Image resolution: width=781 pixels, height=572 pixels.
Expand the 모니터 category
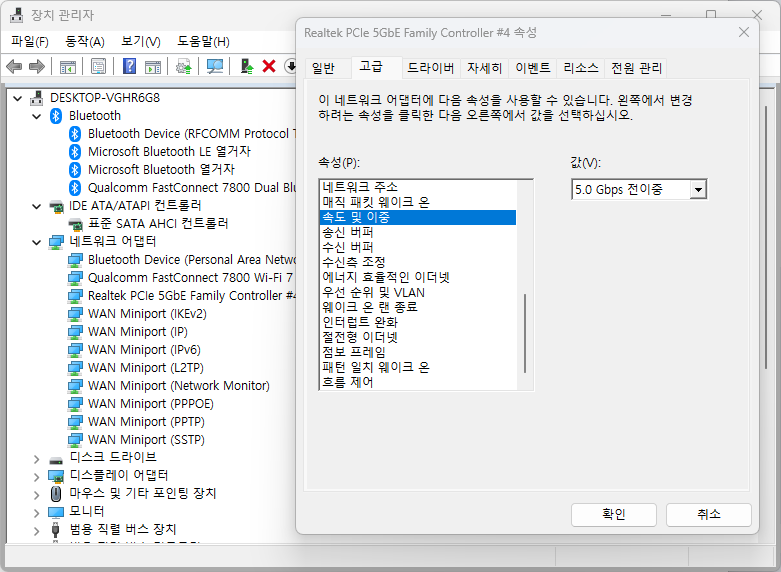click(36, 513)
